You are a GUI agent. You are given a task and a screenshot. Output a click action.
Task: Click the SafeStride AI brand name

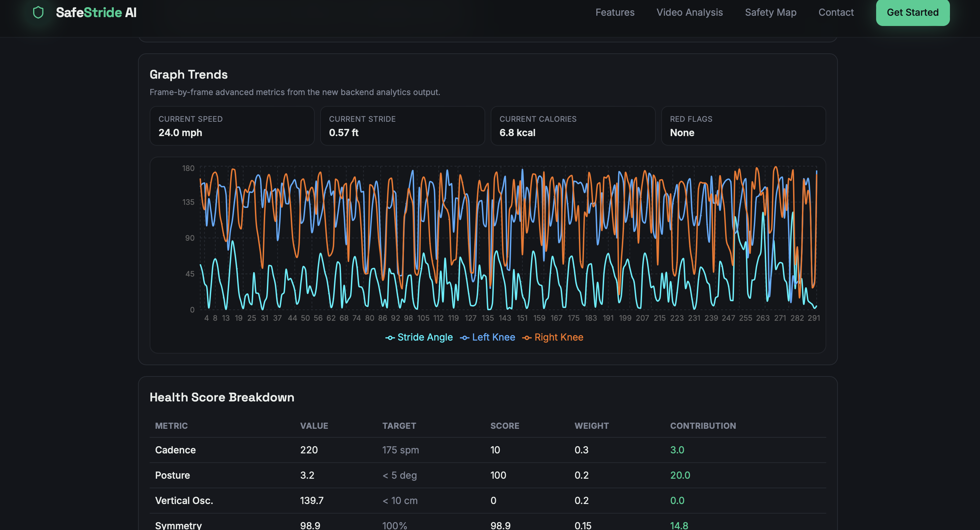pyautogui.click(x=96, y=13)
